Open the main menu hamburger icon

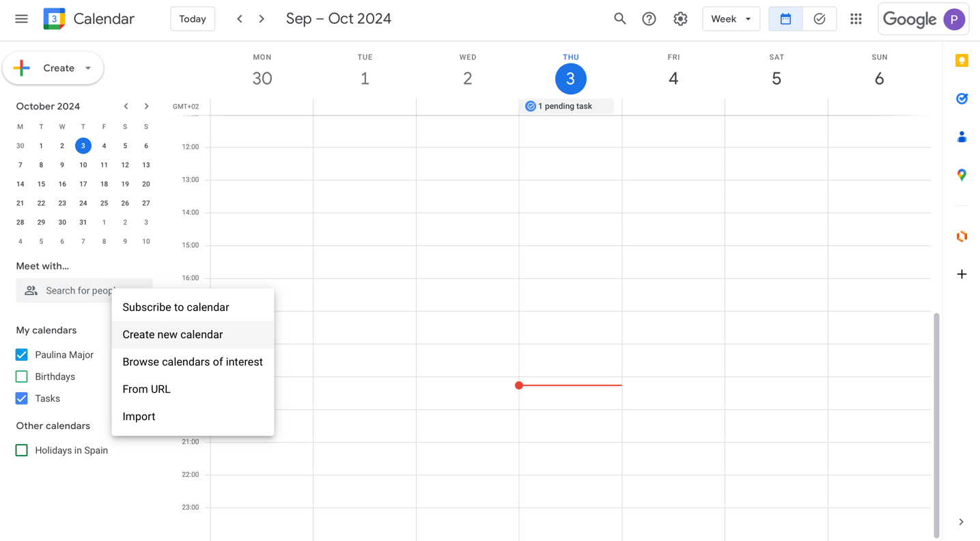tap(21, 19)
